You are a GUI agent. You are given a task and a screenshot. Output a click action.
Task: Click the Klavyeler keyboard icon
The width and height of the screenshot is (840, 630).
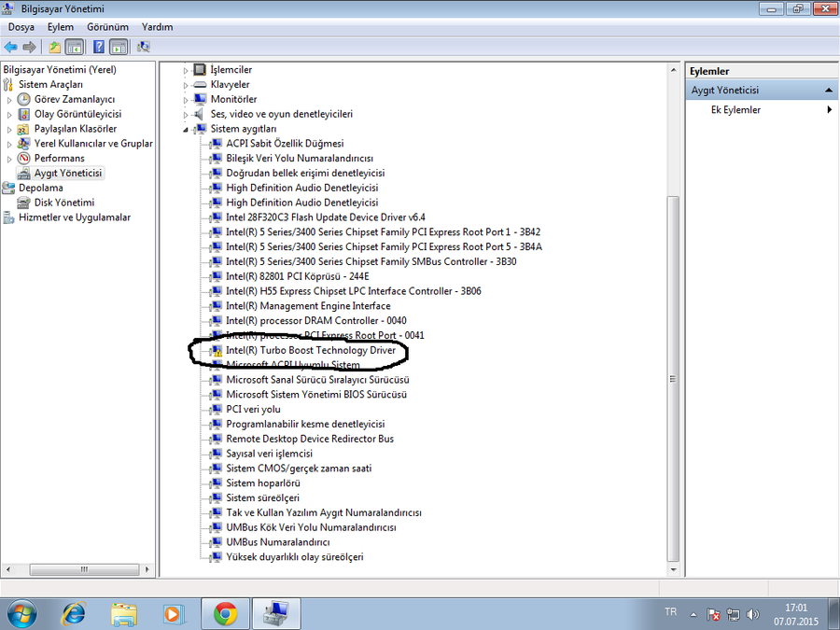click(200, 85)
